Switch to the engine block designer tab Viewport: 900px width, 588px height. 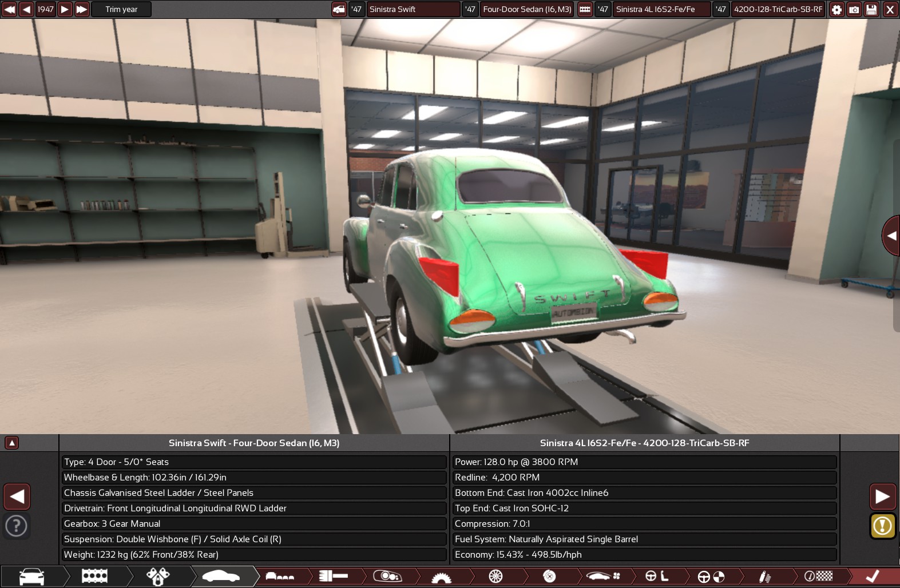coord(94,576)
